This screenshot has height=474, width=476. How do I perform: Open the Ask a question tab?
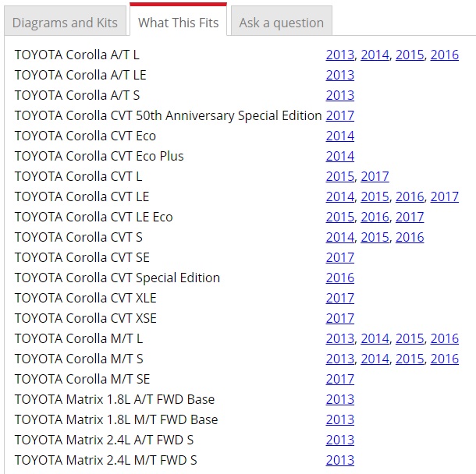pyautogui.click(x=281, y=23)
